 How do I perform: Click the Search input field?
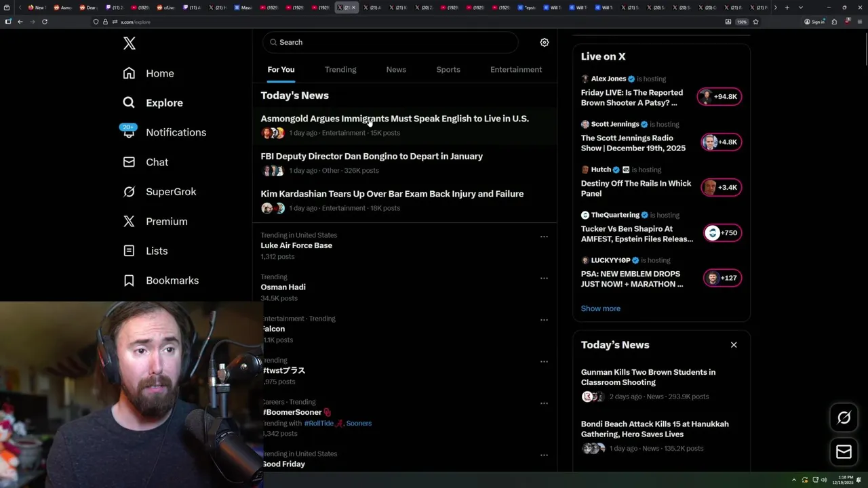(x=390, y=42)
